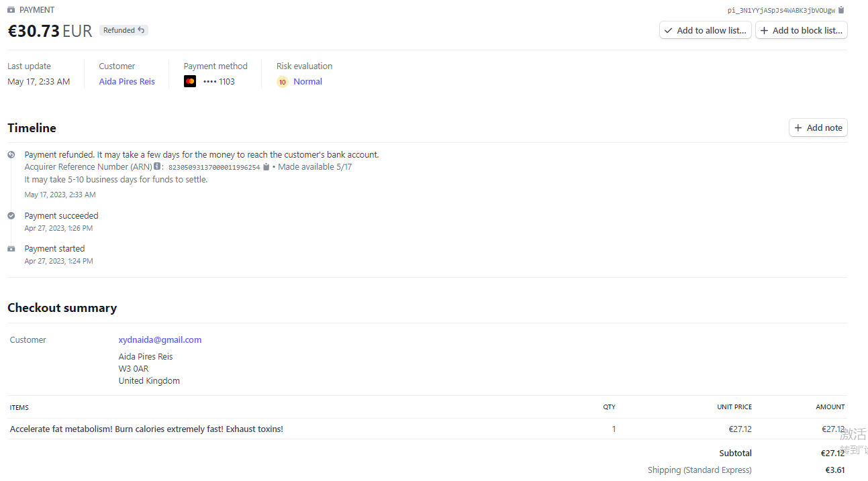Open customer Aida Pires Reis link
The height and width of the screenshot is (481, 868).
point(127,82)
